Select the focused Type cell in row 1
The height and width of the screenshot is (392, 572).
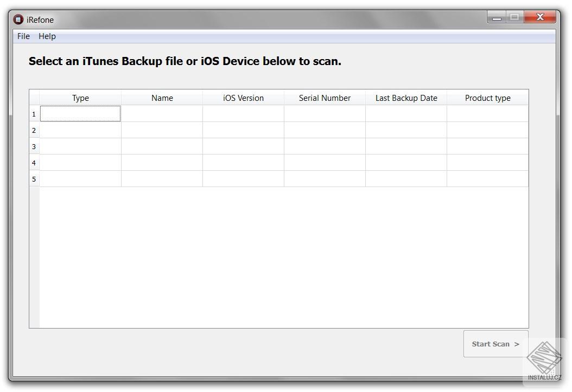pos(80,114)
